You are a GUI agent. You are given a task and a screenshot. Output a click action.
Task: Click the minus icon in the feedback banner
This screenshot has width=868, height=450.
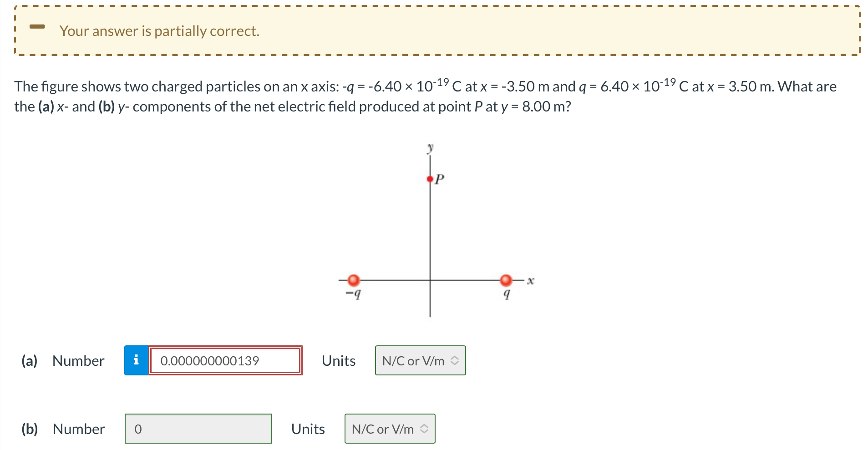pos(37,27)
